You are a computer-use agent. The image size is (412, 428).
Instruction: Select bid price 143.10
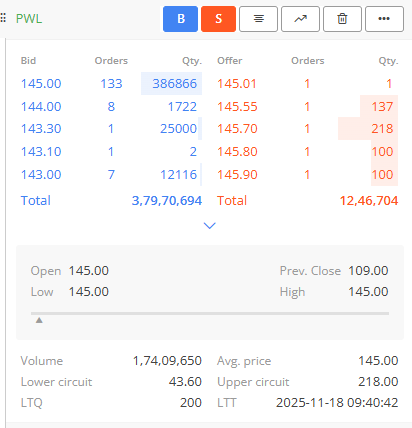point(41,152)
